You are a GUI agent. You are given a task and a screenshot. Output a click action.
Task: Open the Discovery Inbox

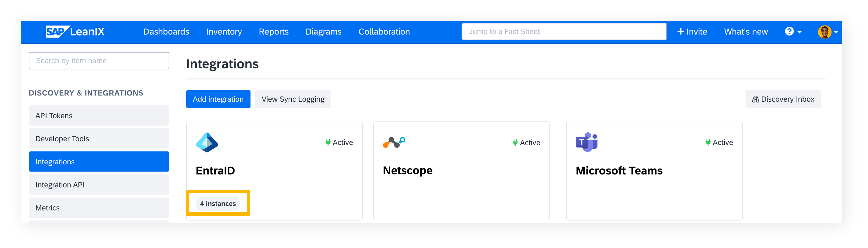coord(783,99)
